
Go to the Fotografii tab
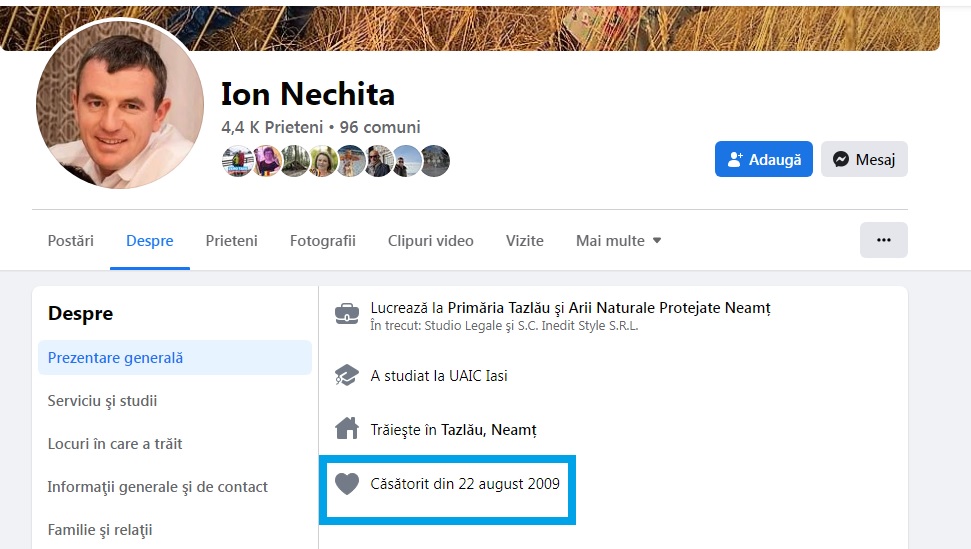[323, 241]
